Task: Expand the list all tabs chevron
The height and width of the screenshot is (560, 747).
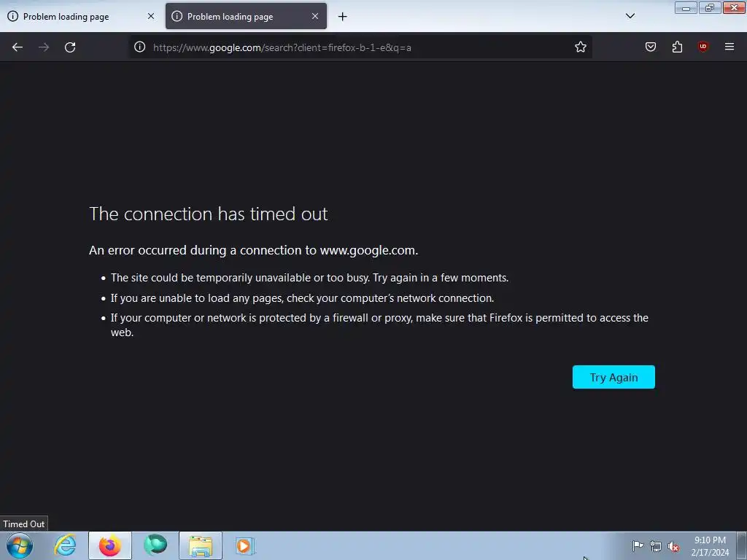Action: [x=630, y=16]
